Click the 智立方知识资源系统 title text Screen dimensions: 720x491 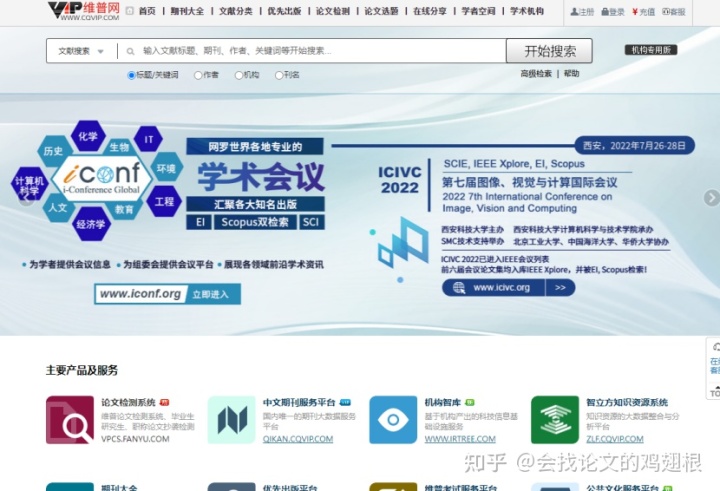point(627,403)
